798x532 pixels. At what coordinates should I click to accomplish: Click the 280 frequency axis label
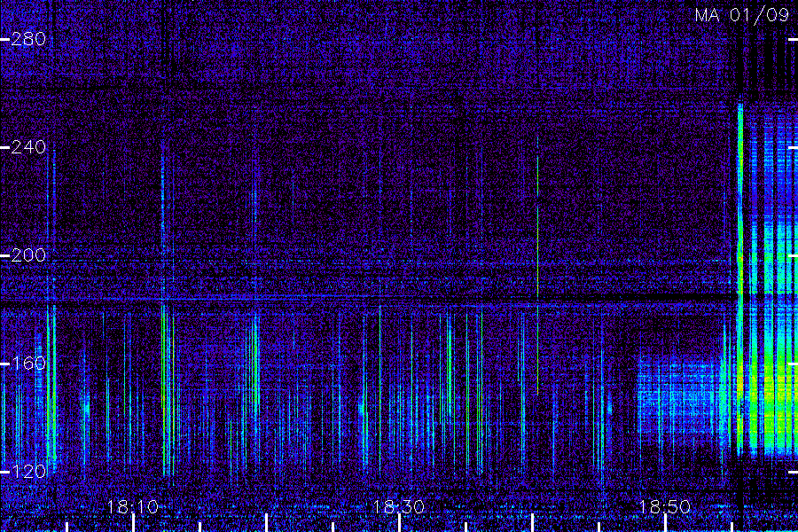[x=28, y=39]
